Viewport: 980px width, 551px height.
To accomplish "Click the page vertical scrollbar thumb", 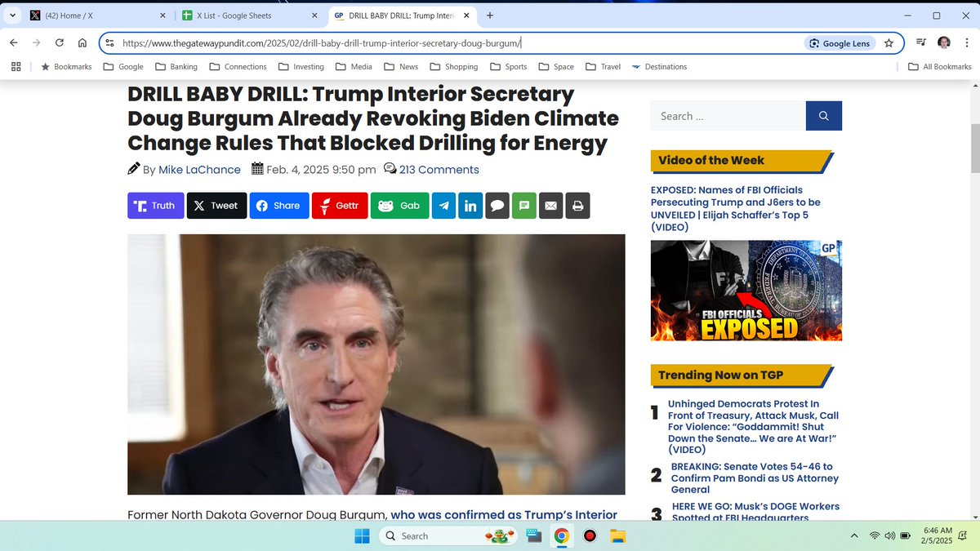I will (974, 148).
